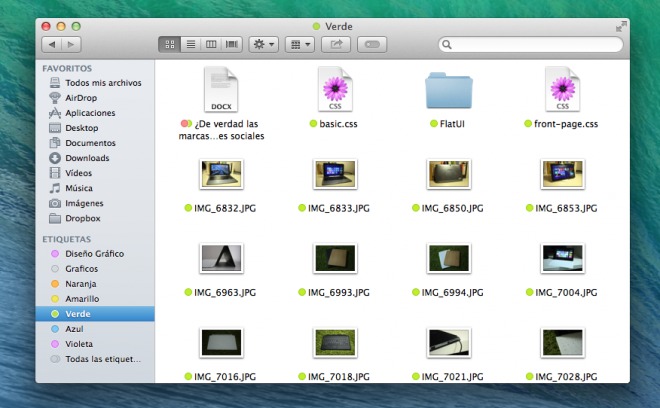Select IMG_6850.JPG thumbnail

(x=449, y=174)
